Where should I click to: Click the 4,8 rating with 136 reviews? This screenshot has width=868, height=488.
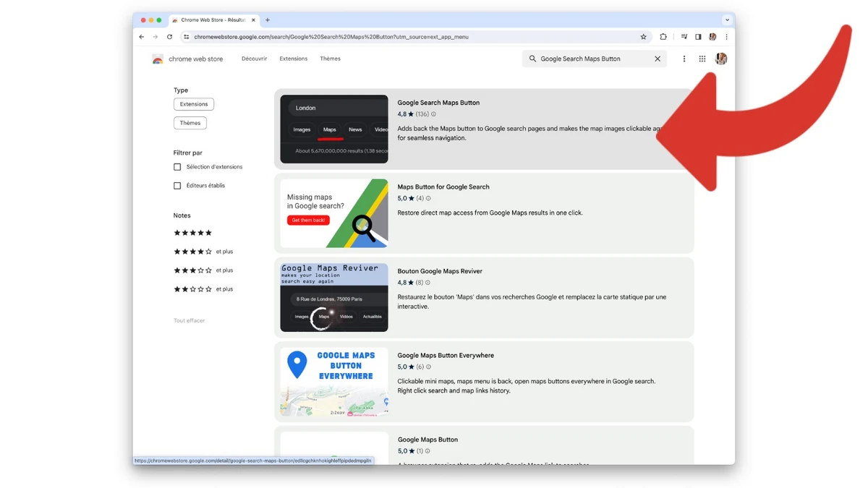413,114
